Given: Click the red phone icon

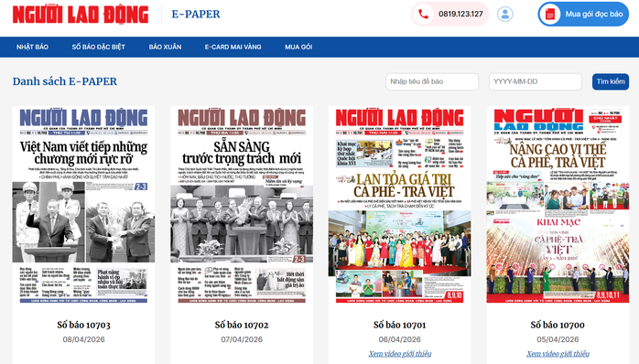Looking at the screenshot, I should 424,15.
